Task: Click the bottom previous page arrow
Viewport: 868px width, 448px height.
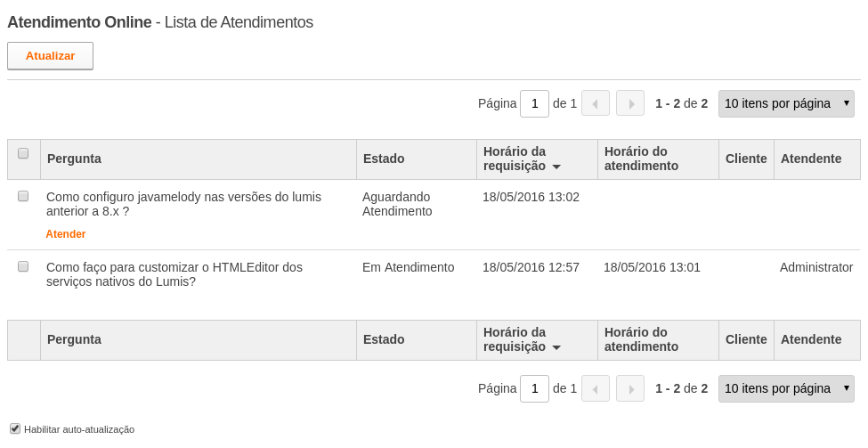Action: point(595,388)
